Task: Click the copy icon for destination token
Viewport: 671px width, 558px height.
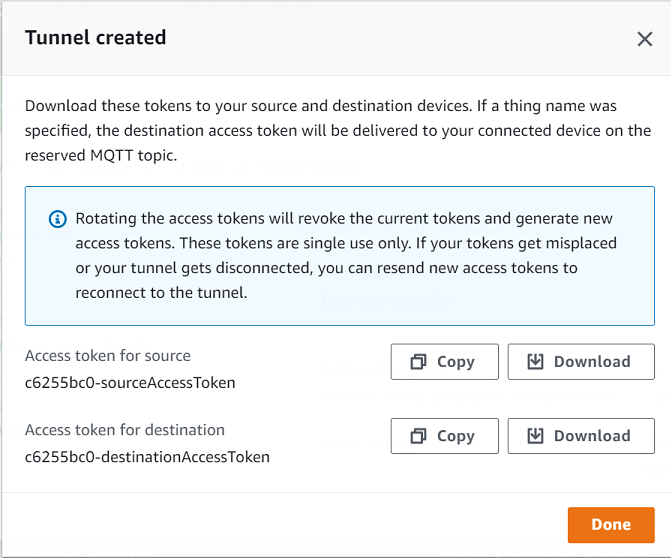Action: (x=419, y=436)
